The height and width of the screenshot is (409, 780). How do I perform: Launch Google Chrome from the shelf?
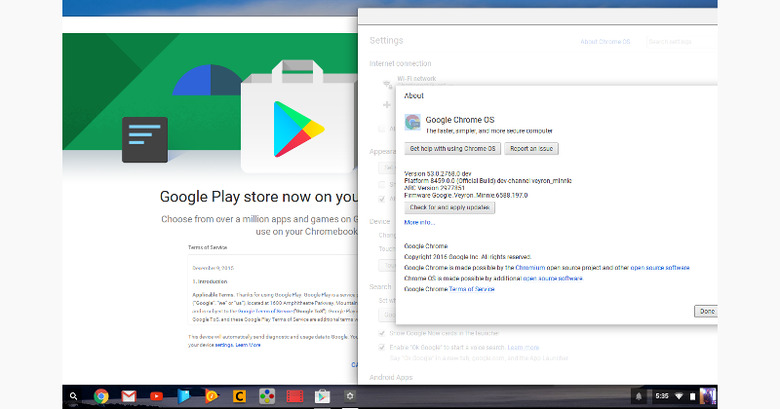101,396
